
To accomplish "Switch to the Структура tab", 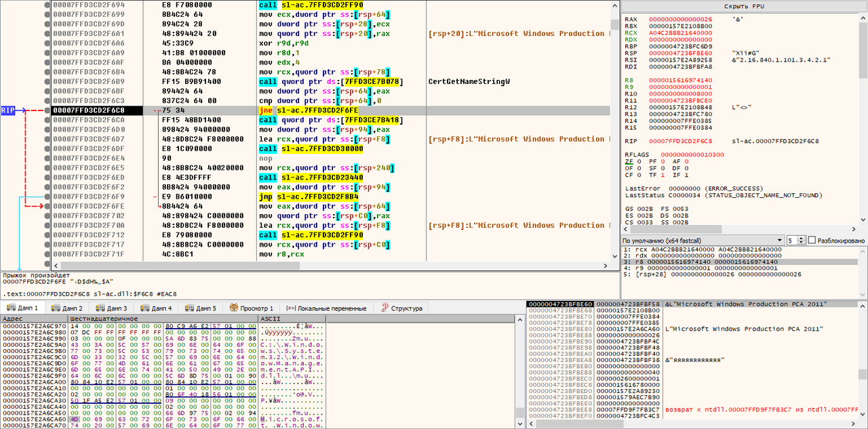I will (x=401, y=308).
